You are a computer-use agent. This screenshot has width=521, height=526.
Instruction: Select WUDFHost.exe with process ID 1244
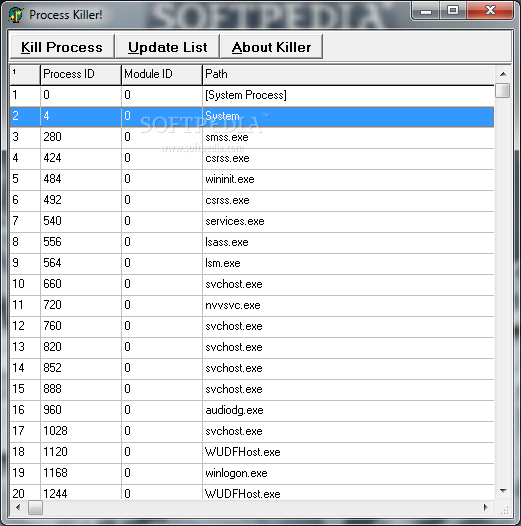click(x=252, y=492)
